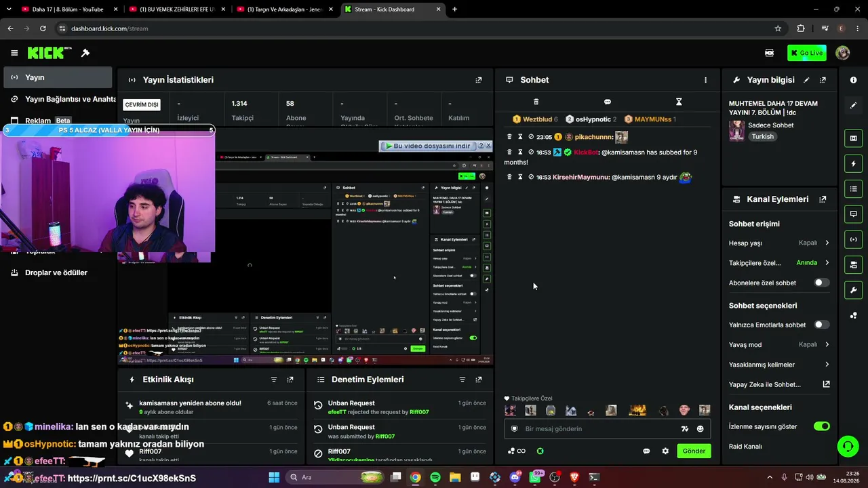Pop out the Etkinlik Akışı panel

[290, 380]
